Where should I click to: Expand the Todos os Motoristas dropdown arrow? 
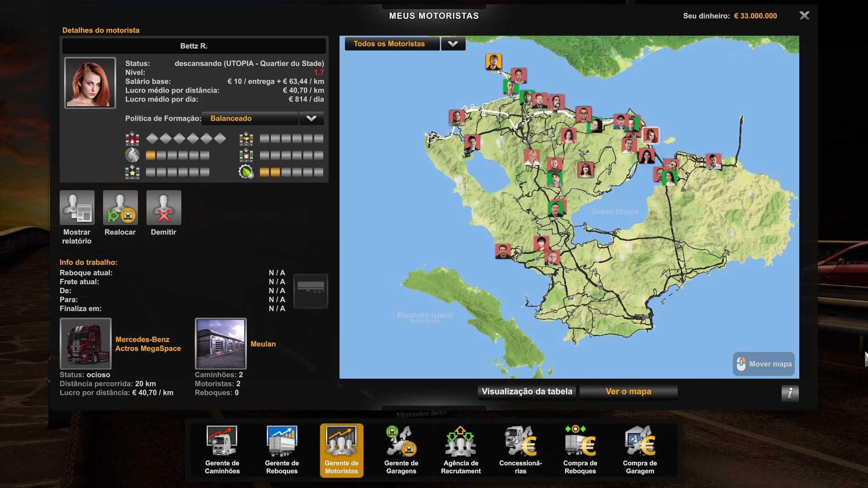[x=453, y=44]
